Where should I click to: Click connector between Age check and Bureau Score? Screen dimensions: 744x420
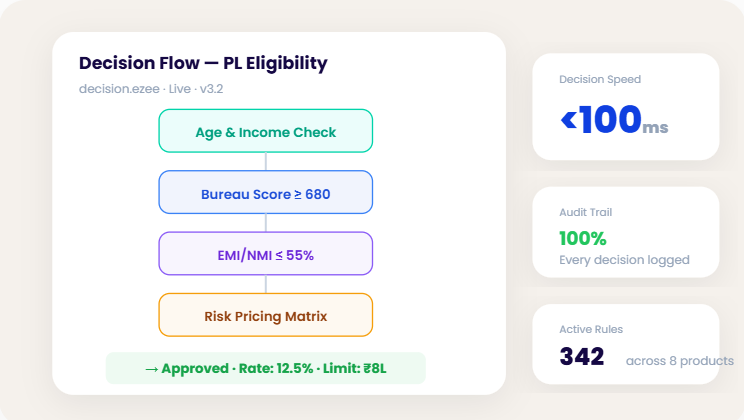(266, 162)
